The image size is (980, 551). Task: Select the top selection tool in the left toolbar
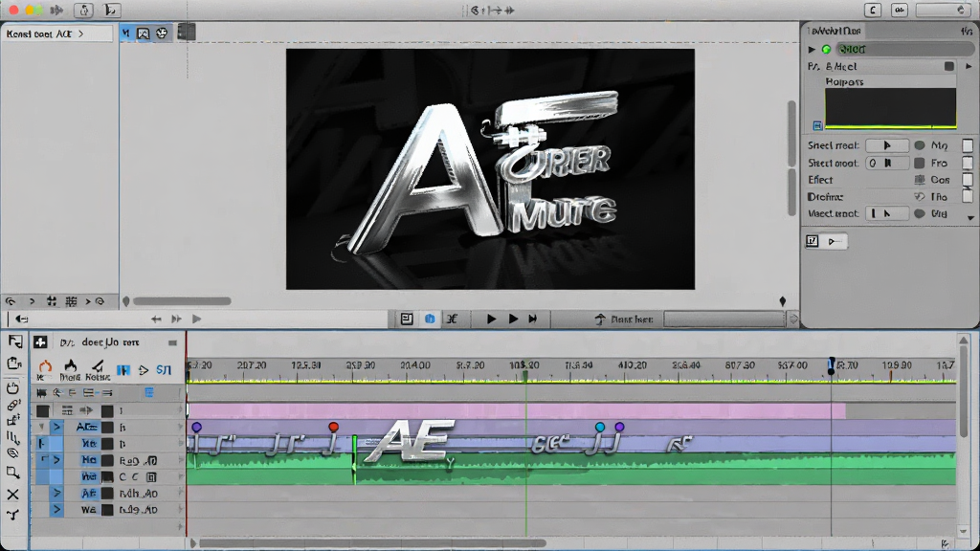point(14,342)
